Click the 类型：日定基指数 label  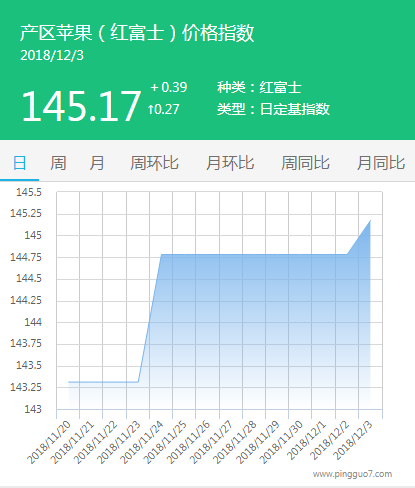point(273,109)
